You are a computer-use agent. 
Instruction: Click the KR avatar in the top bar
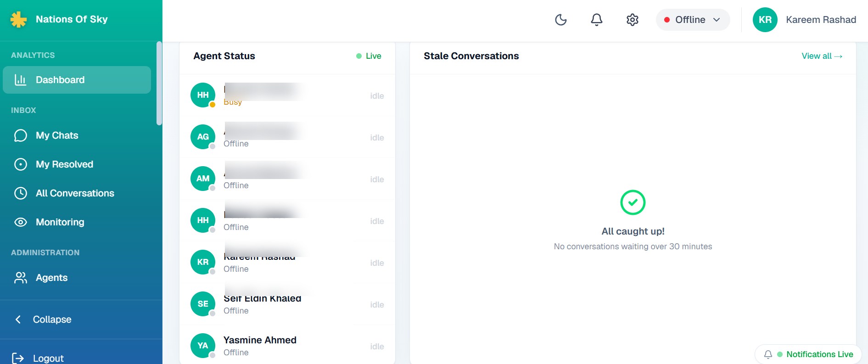tap(765, 20)
